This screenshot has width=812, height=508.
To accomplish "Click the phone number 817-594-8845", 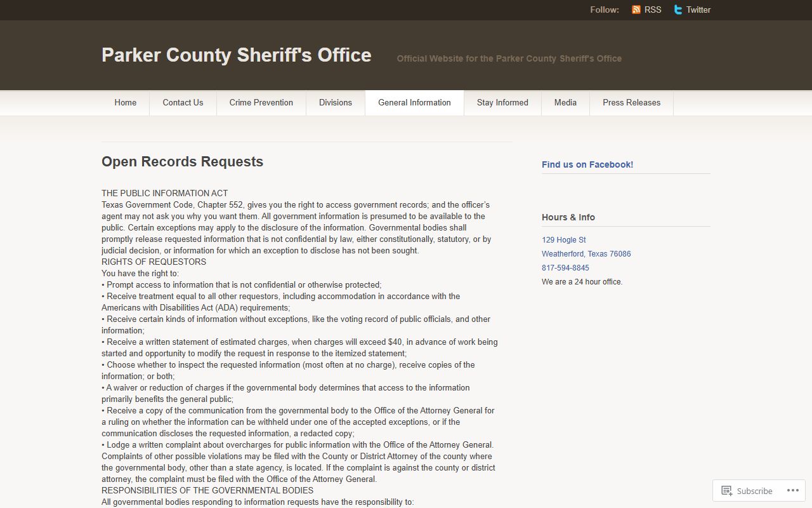I will tap(565, 268).
